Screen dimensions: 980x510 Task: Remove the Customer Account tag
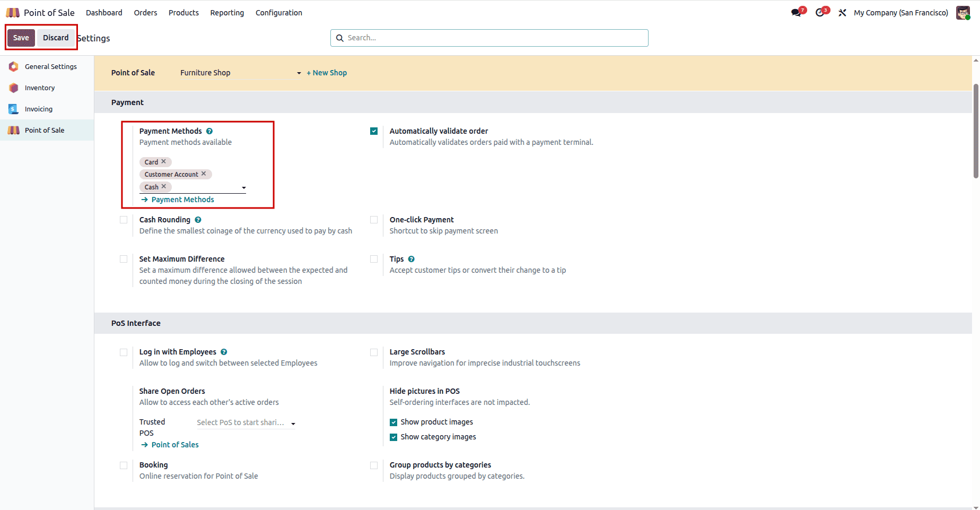[204, 174]
